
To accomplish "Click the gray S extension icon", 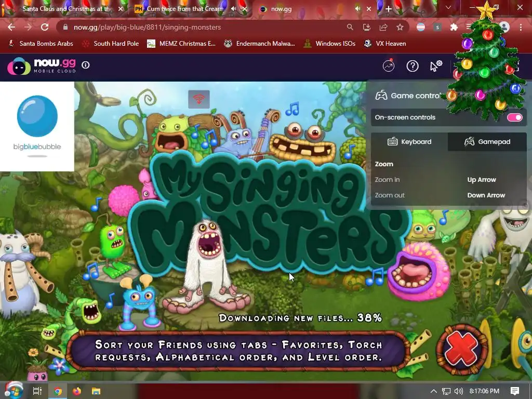I will [437, 27].
